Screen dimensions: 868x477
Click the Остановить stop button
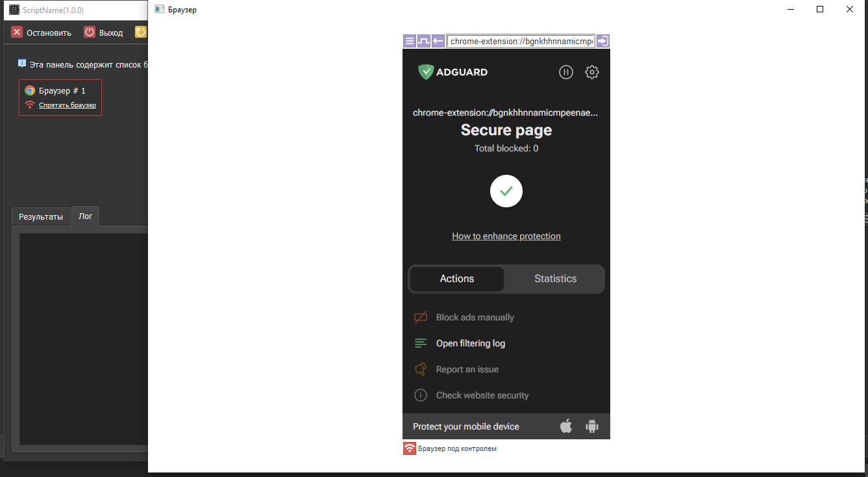pos(41,32)
